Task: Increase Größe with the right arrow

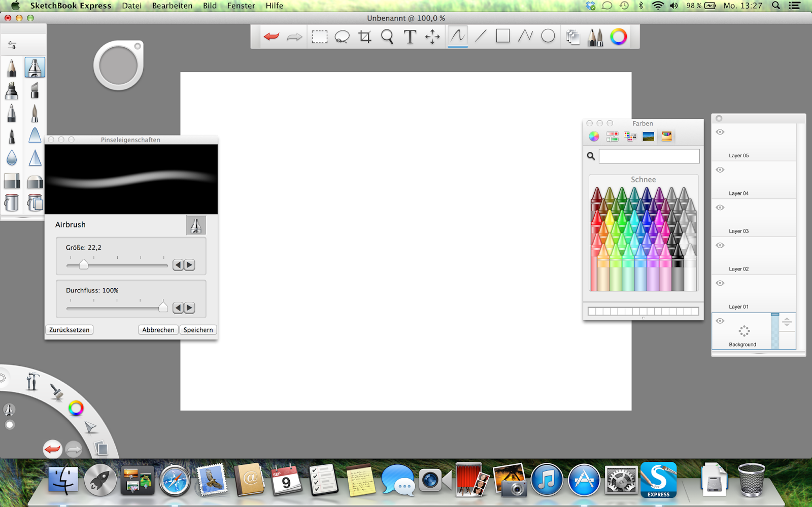Action: (189, 265)
